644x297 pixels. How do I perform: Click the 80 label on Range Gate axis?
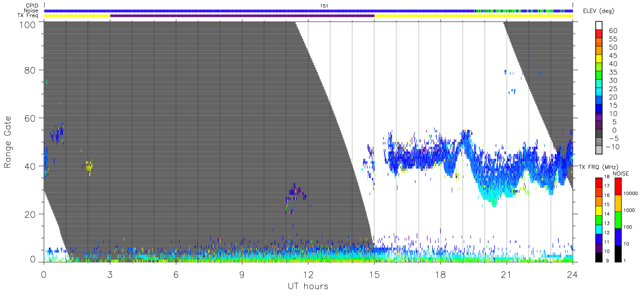pos(31,70)
